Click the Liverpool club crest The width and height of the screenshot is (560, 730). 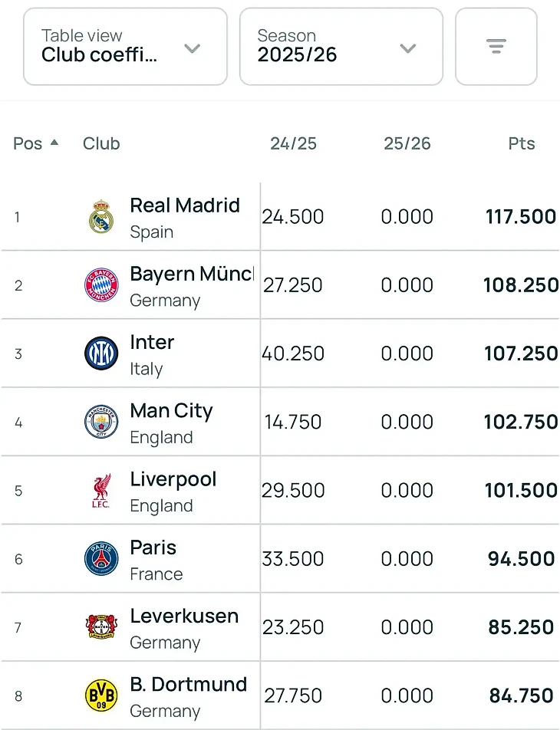(101, 491)
